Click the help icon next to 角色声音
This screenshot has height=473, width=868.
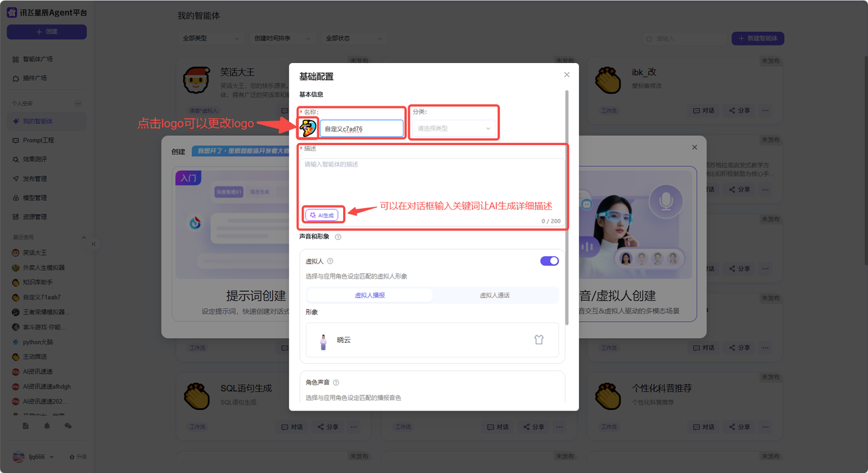(x=336, y=383)
